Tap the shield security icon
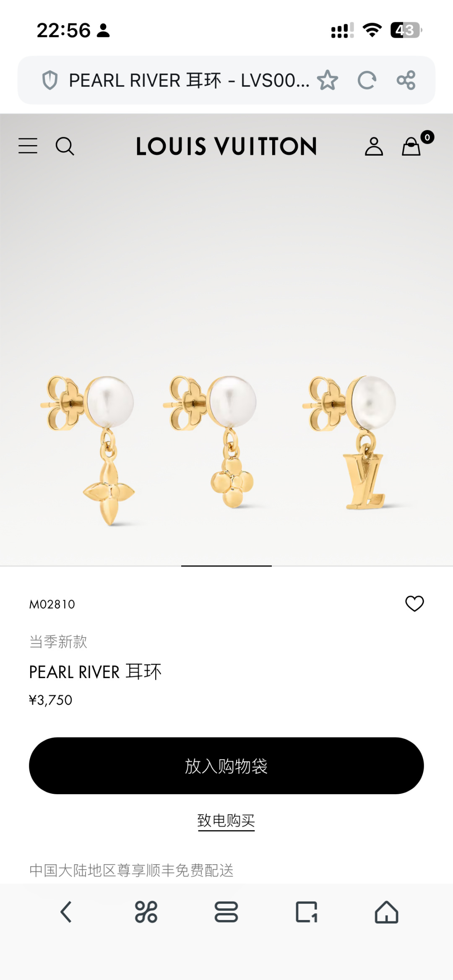This screenshot has width=453, height=980. 50,80
